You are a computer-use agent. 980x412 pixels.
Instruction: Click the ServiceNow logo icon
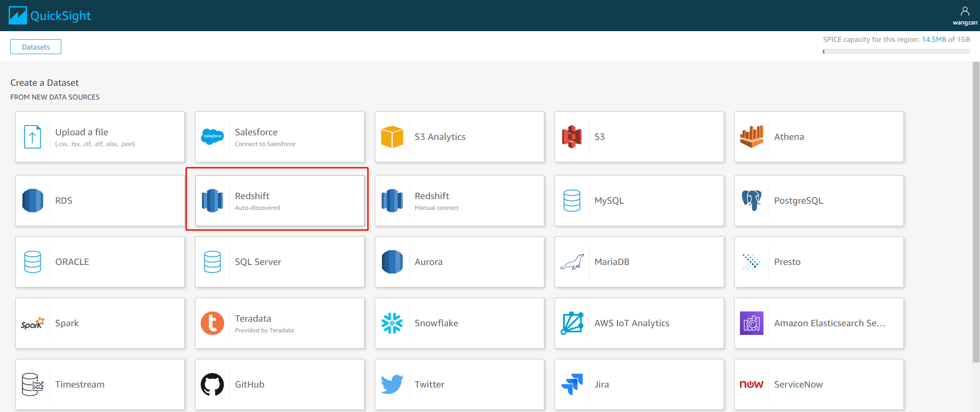point(752,384)
